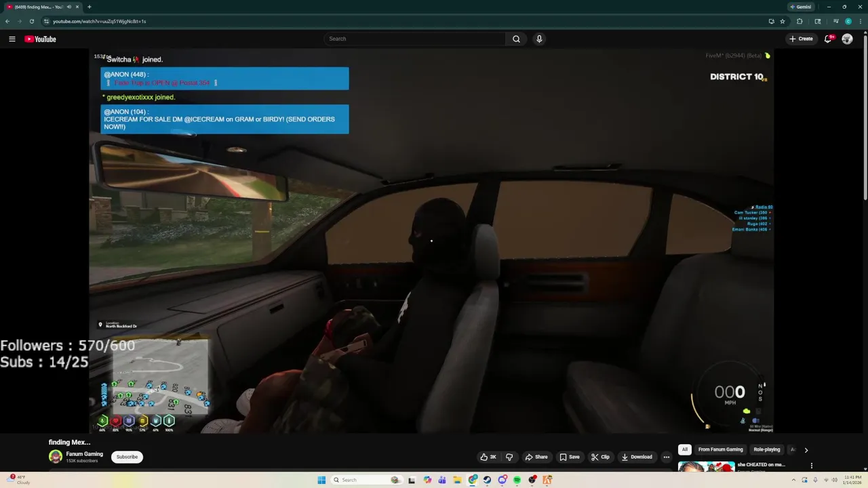Click the address bar URL
This screenshot has width=868, height=488.
click(x=99, y=21)
